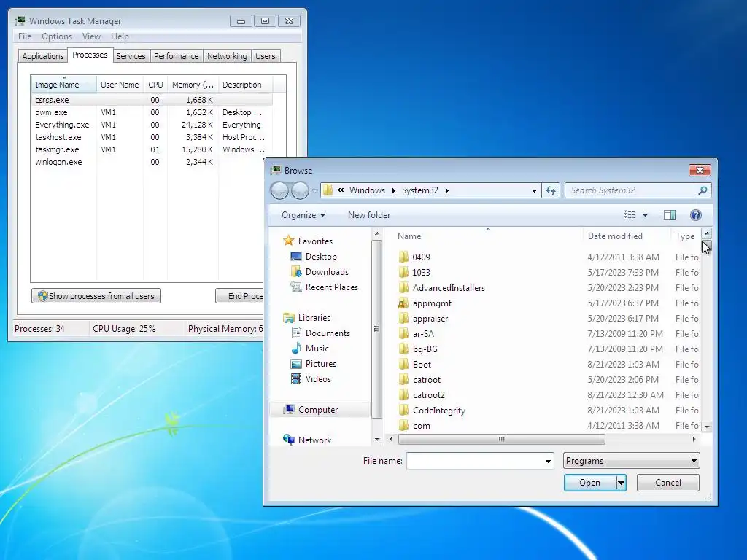
Task: Open the View menu in Task Manager
Action: coord(91,36)
